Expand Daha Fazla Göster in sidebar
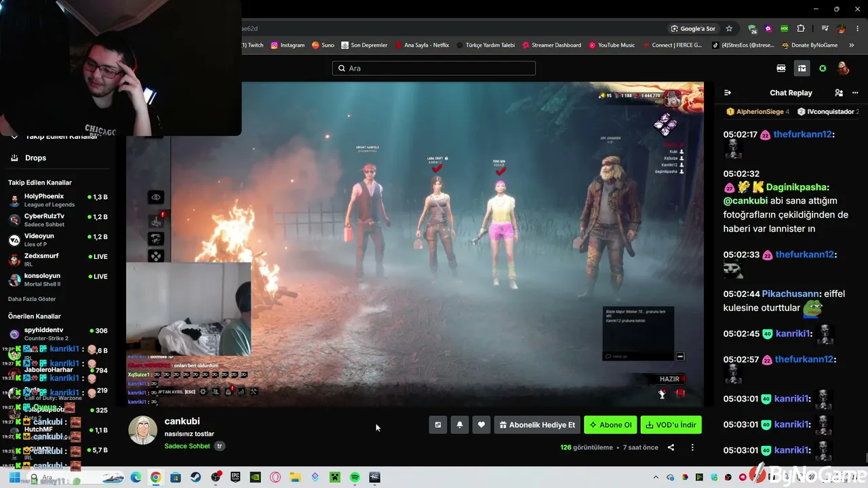Image resolution: width=868 pixels, height=488 pixels. tap(32, 299)
